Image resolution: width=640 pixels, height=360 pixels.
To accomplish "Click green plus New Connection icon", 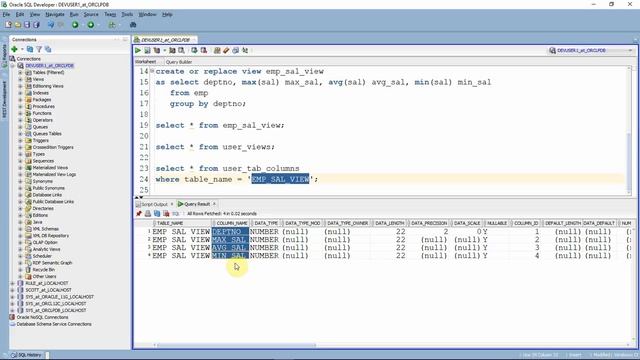I will coord(14,49).
